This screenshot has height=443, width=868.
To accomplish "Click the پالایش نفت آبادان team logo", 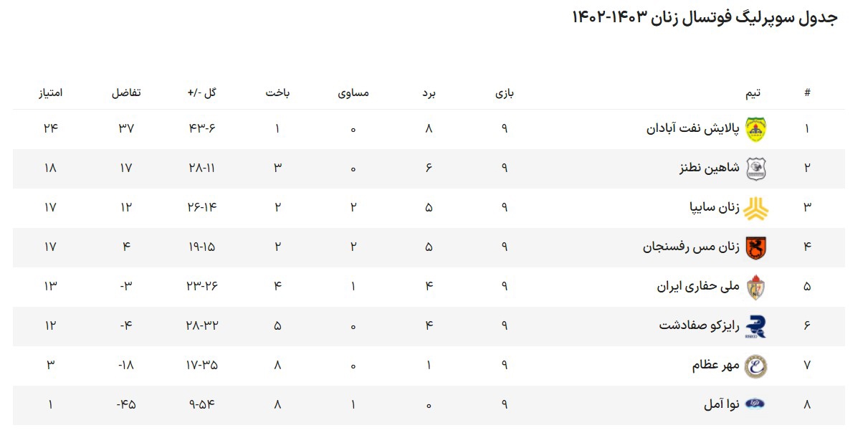I will point(756,129).
